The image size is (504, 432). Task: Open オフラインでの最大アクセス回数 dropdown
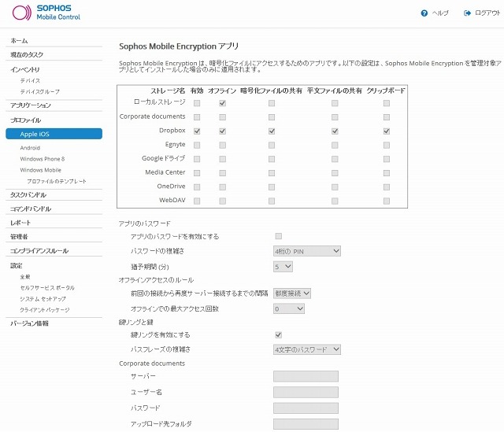click(289, 308)
